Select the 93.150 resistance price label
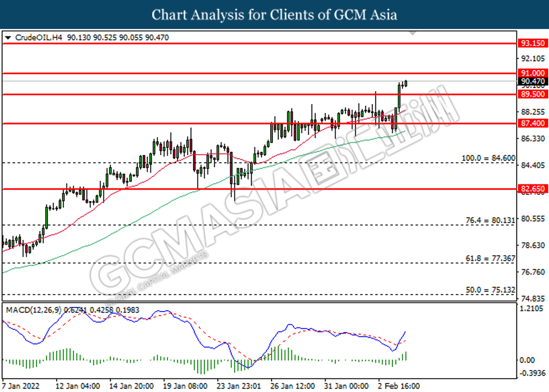The image size is (549, 392). pos(533,43)
